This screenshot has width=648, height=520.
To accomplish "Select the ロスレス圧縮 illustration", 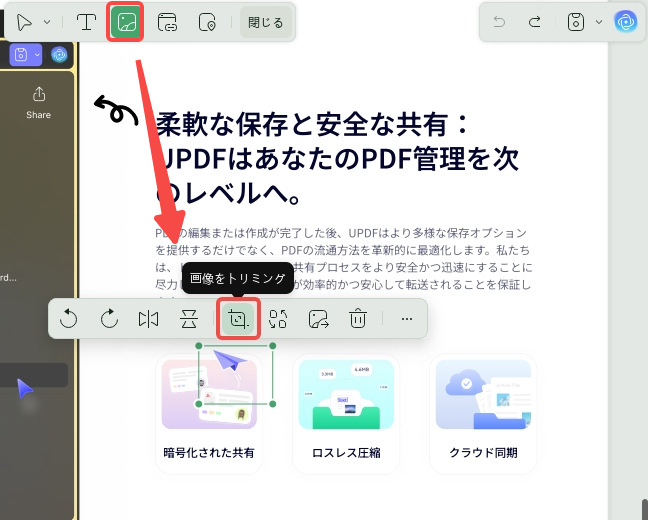I will click(346, 394).
